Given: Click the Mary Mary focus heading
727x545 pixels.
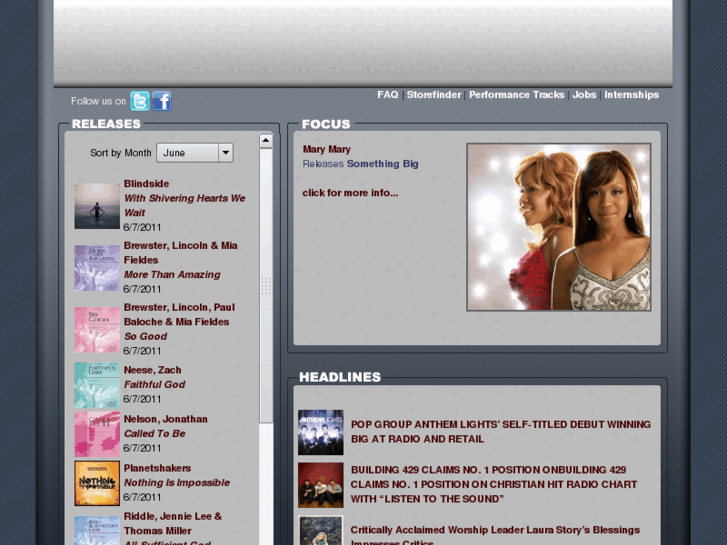Looking at the screenshot, I should (326, 149).
